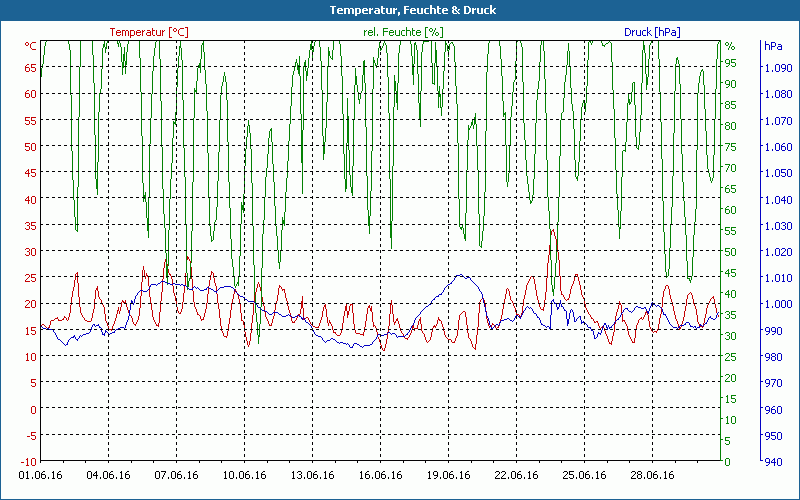Click the 01.06.16 date on the x-axis

coord(40,475)
